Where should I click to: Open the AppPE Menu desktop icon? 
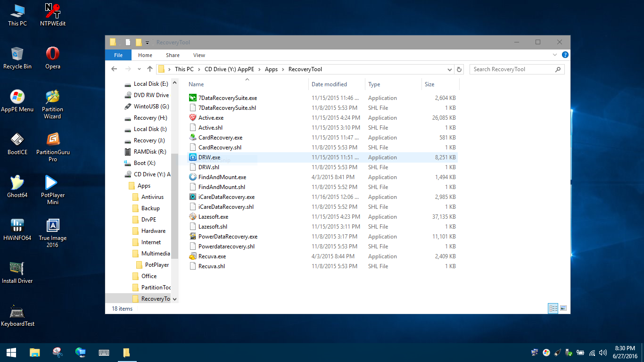click(x=17, y=101)
